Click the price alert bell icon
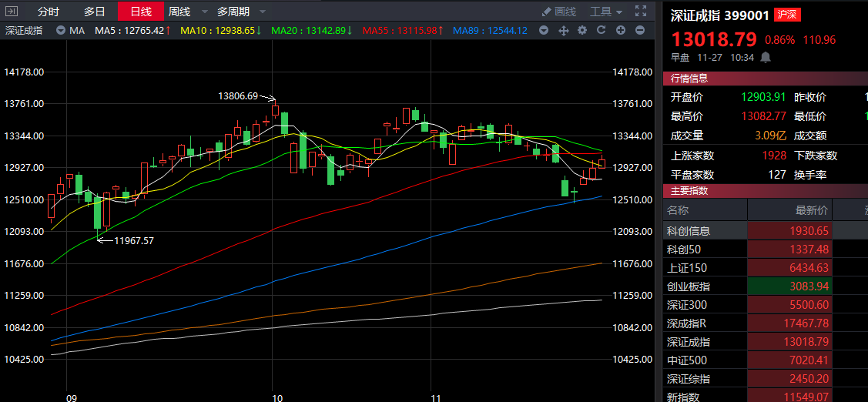This screenshot has width=868, height=402. click(766, 57)
